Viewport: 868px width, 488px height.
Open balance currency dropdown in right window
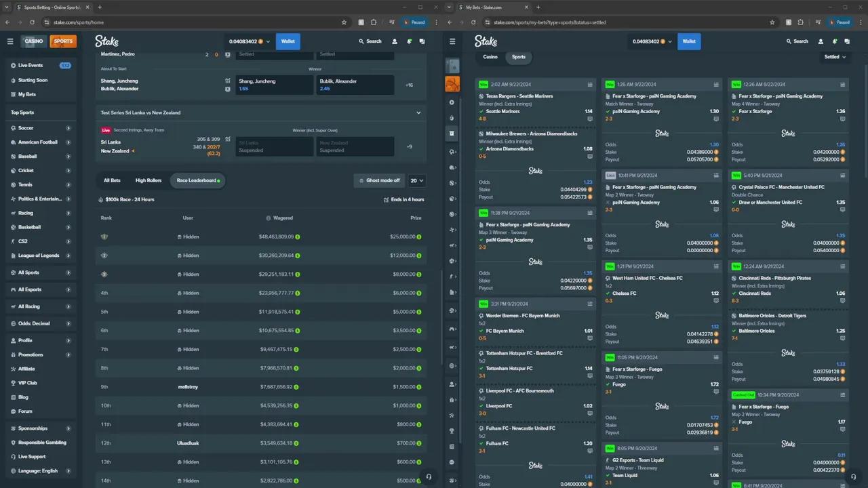[x=652, y=41]
